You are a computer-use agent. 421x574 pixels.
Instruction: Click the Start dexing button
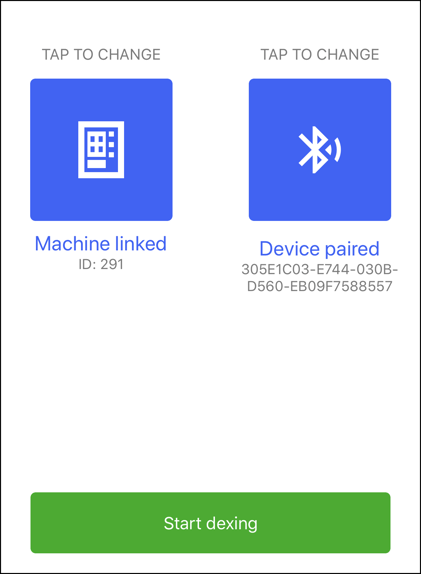[210, 523]
